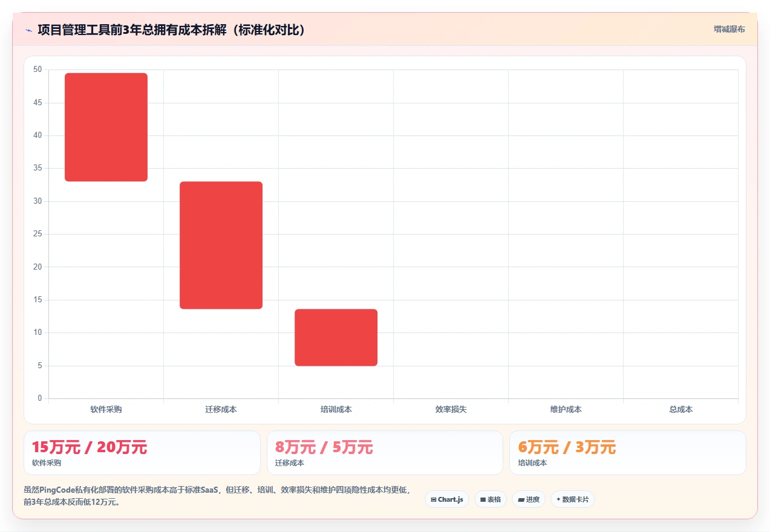Click the red 软件采购 waterfall bar

[106, 127]
